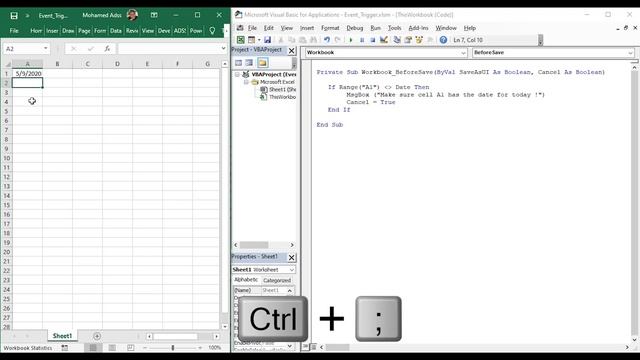Switch to the Alphabetic properties tab
The height and width of the screenshot is (360, 640).
pos(246,280)
